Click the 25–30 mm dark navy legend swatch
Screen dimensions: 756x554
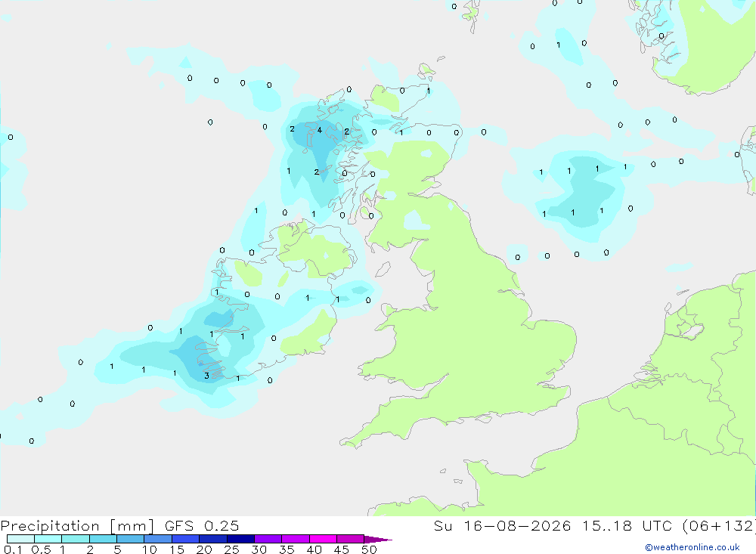point(240,539)
